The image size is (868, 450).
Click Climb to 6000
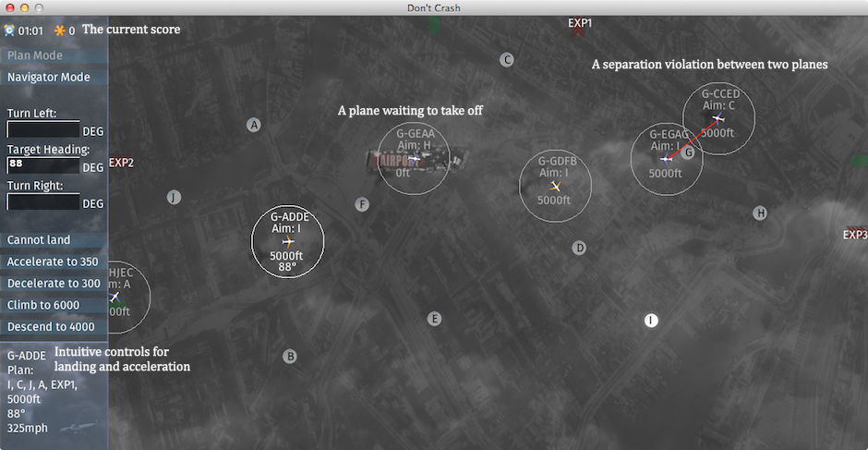point(43,305)
